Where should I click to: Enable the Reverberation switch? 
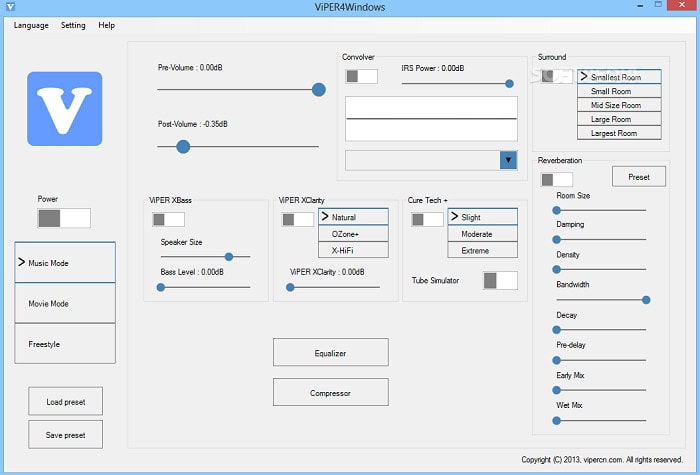pyautogui.click(x=557, y=179)
